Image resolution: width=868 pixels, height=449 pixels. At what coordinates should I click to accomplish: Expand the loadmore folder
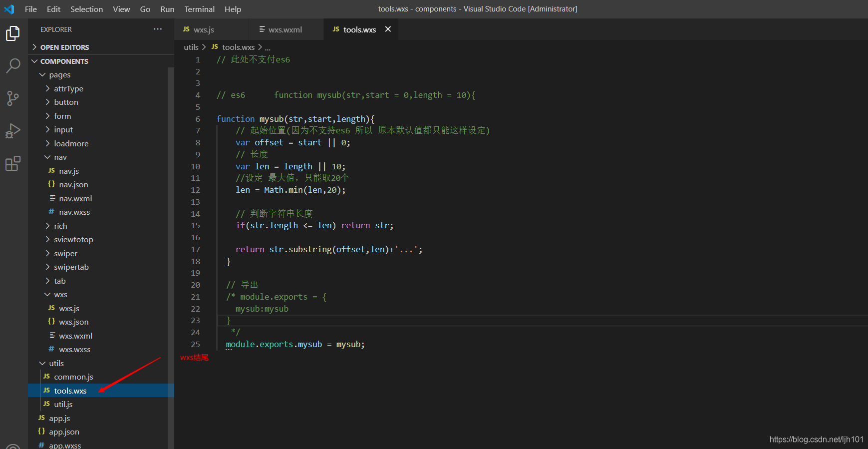pyautogui.click(x=101, y=143)
